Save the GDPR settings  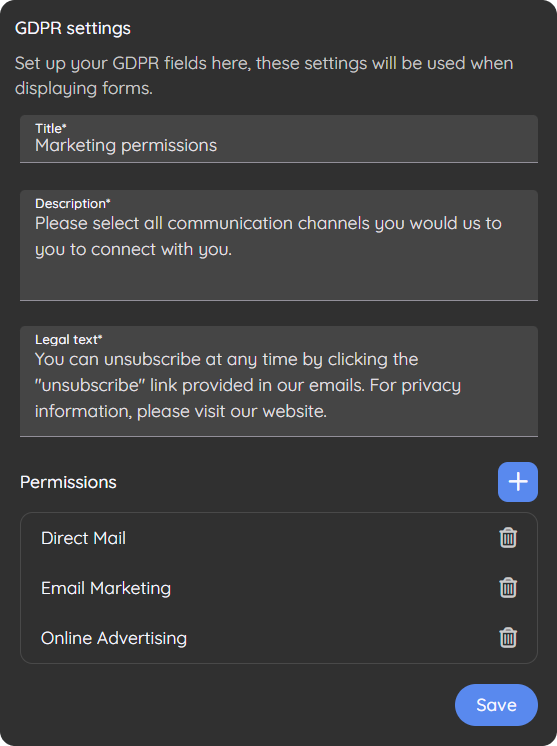click(x=496, y=705)
